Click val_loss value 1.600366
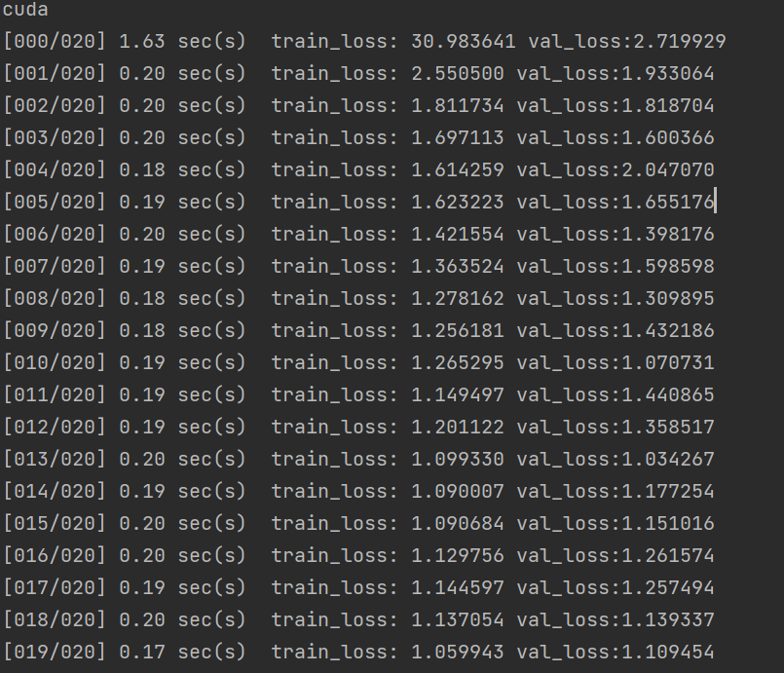Viewport: 784px width, 673px height. [668, 137]
